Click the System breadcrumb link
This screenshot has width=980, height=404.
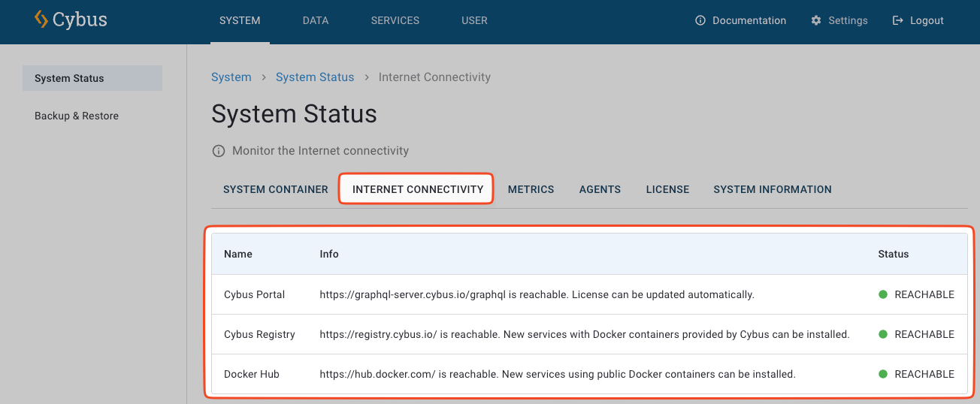[231, 77]
